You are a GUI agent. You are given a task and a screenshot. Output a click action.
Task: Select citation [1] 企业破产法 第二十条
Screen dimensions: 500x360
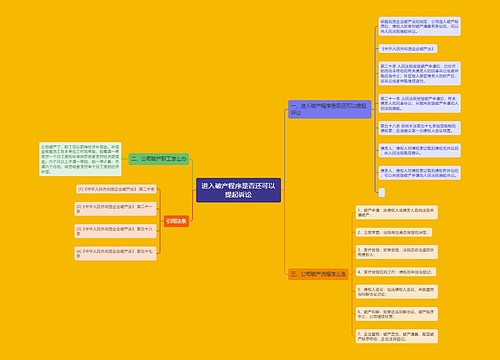tap(116, 189)
